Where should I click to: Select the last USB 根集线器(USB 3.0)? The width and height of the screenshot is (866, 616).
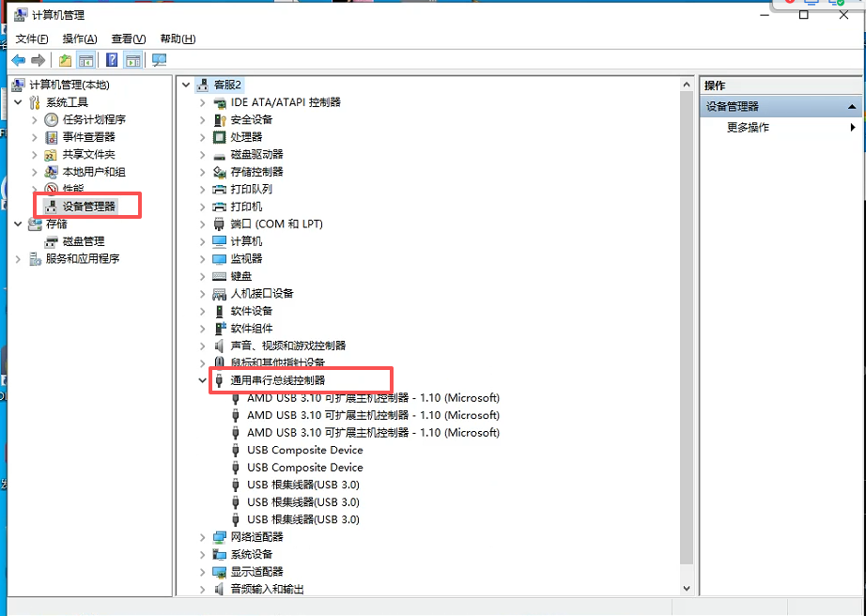tap(303, 519)
